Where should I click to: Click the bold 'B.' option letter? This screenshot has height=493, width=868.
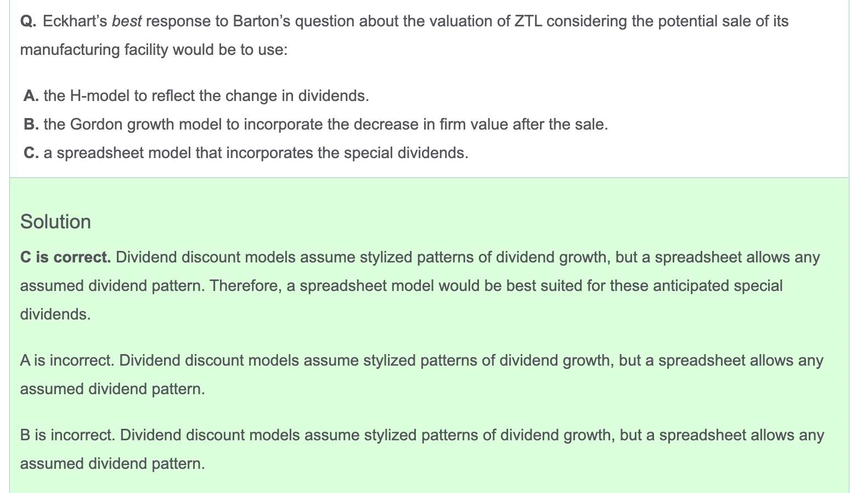click(x=31, y=125)
